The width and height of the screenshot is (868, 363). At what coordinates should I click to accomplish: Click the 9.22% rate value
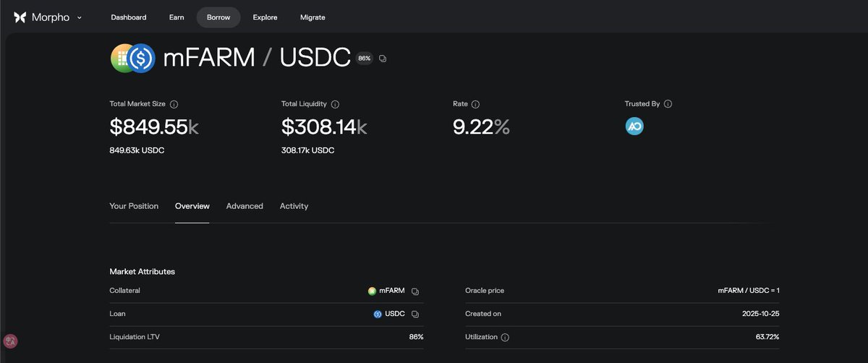pyautogui.click(x=481, y=127)
